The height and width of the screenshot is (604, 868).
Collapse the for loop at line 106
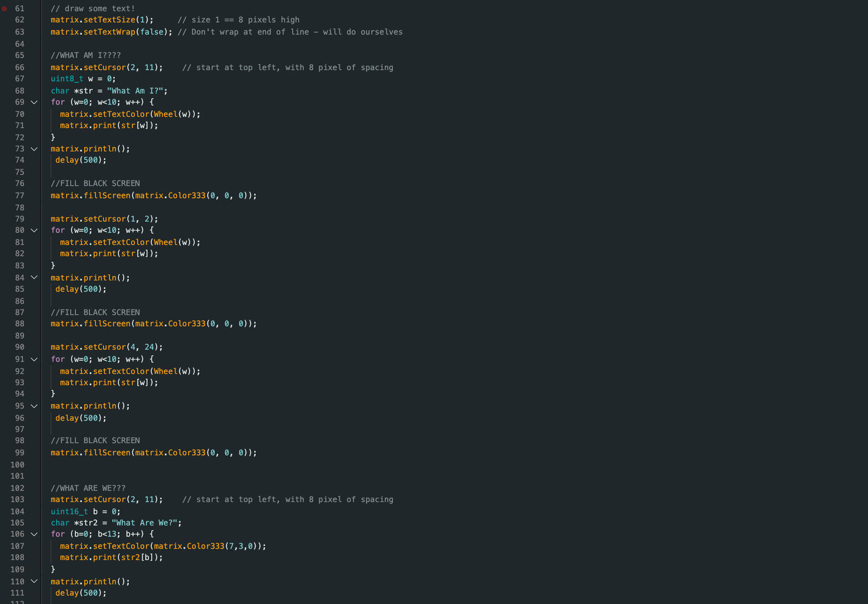coord(34,534)
